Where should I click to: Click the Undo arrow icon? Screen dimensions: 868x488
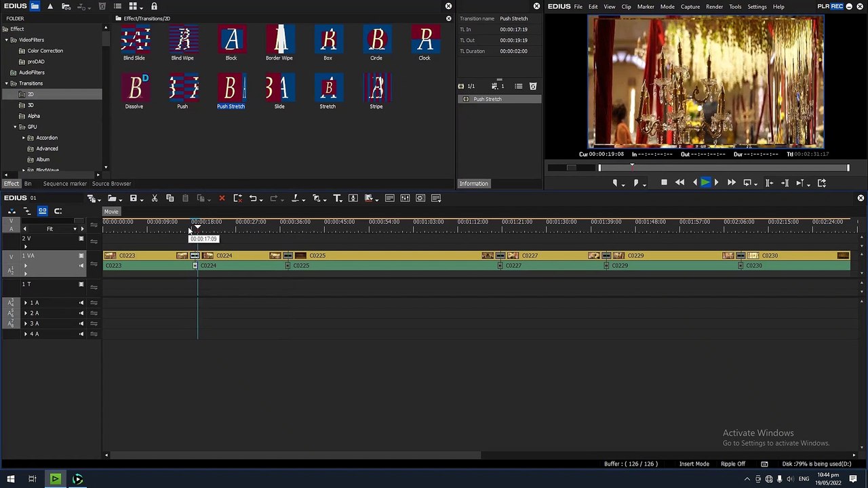point(253,198)
